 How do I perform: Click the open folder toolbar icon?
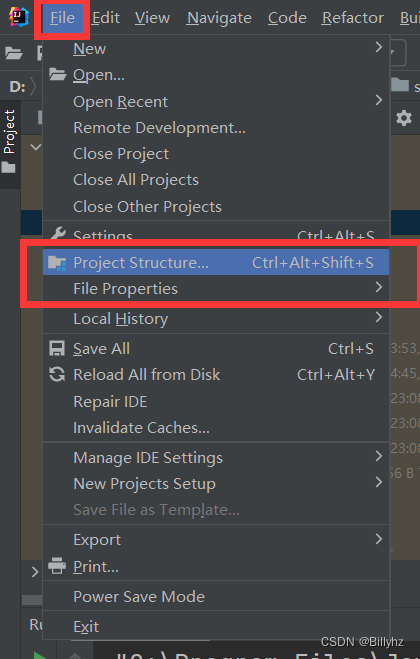click(x=13, y=53)
